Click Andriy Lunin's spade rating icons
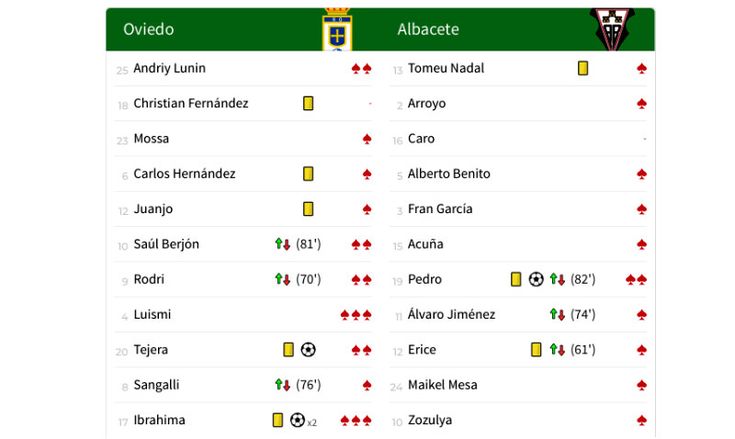 (362, 68)
